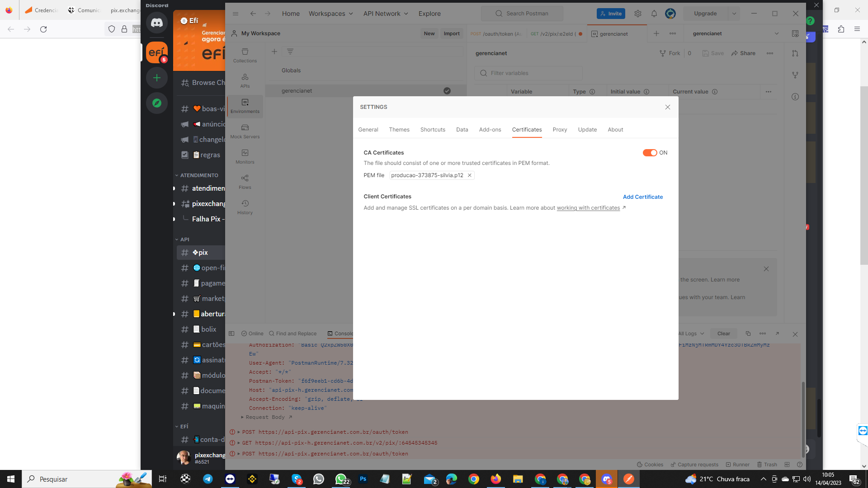Open Postman settings gear icon

point(637,14)
